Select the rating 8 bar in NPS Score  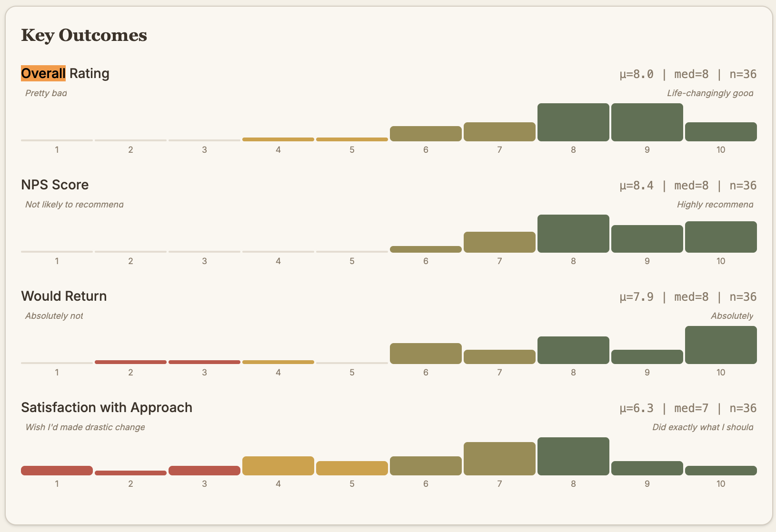573,234
